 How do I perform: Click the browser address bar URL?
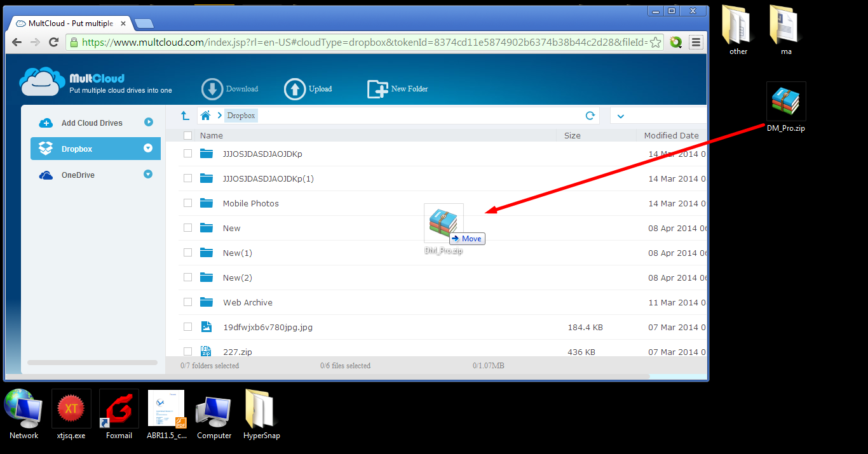tap(365, 43)
